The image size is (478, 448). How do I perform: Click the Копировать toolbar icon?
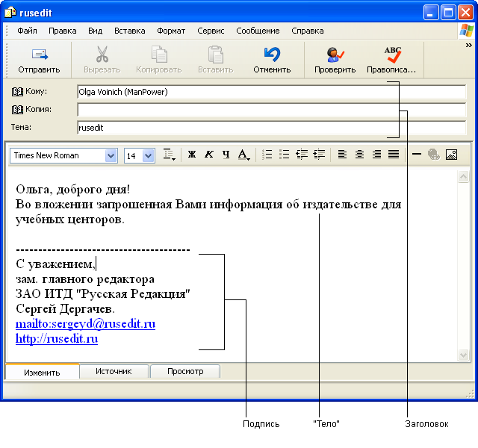[159, 55]
